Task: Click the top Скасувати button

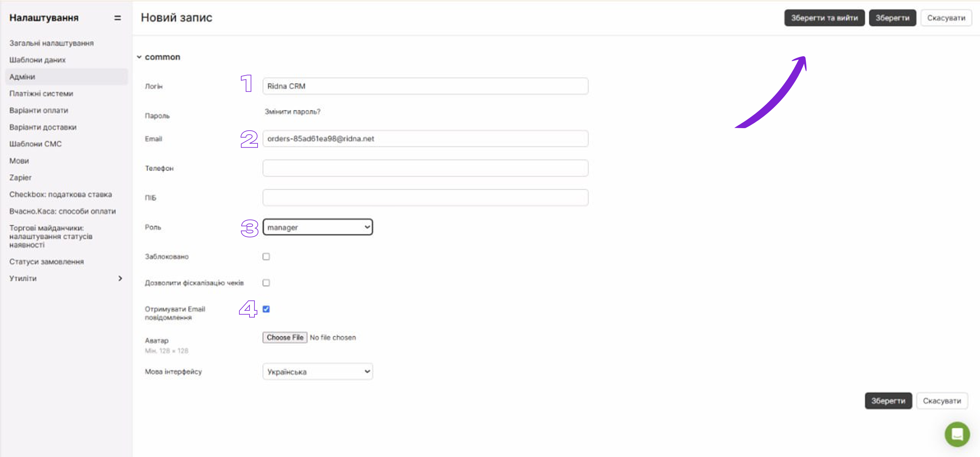Action: 946,18
